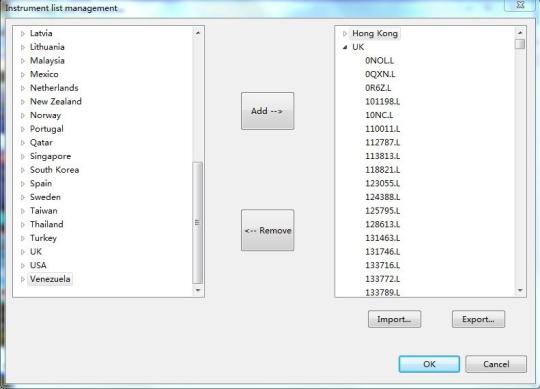Expand the Mexico node arrow
Screen dimensions: 540x389
23,75
